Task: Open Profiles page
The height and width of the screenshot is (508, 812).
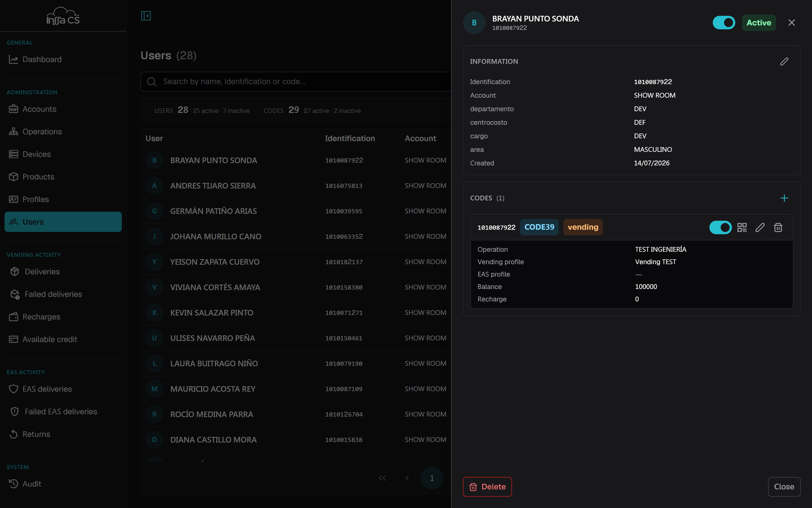Action: (63, 199)
